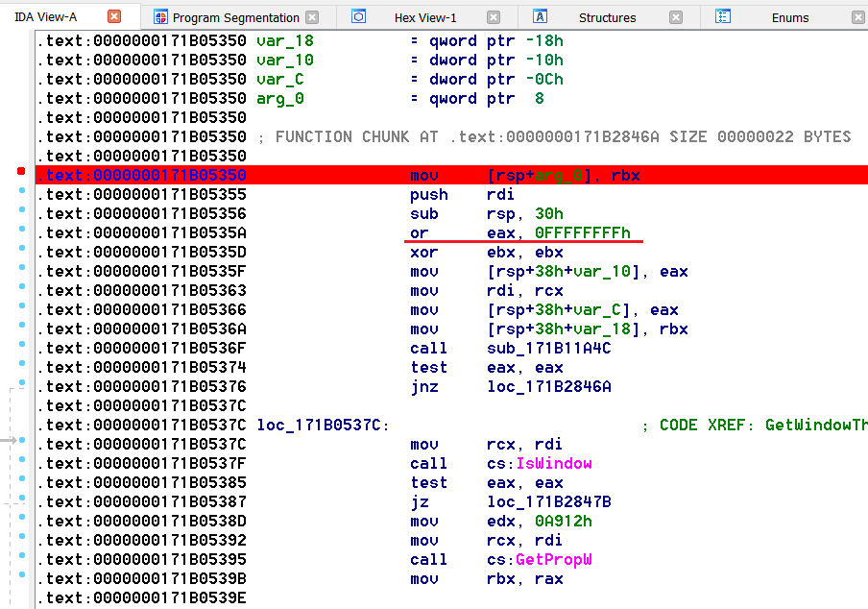Switch to the Enums tab
The image size is (868, 609).
(790, 17)
